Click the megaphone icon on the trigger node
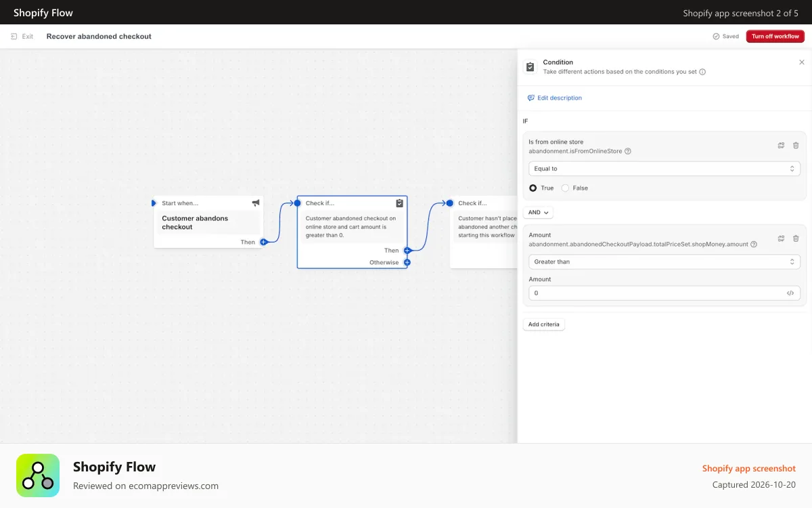Screen dimensions: 812x508 [256, 203]
